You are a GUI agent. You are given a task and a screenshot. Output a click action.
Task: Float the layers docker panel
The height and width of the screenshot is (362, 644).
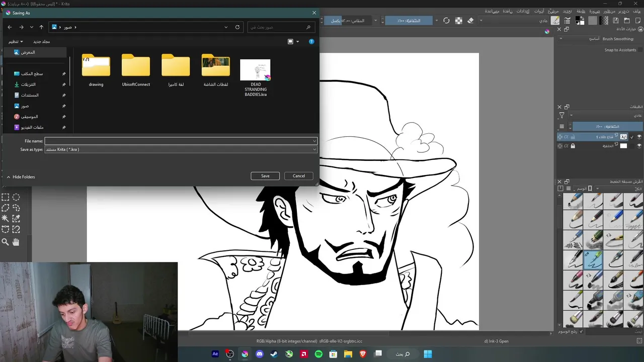567,107
